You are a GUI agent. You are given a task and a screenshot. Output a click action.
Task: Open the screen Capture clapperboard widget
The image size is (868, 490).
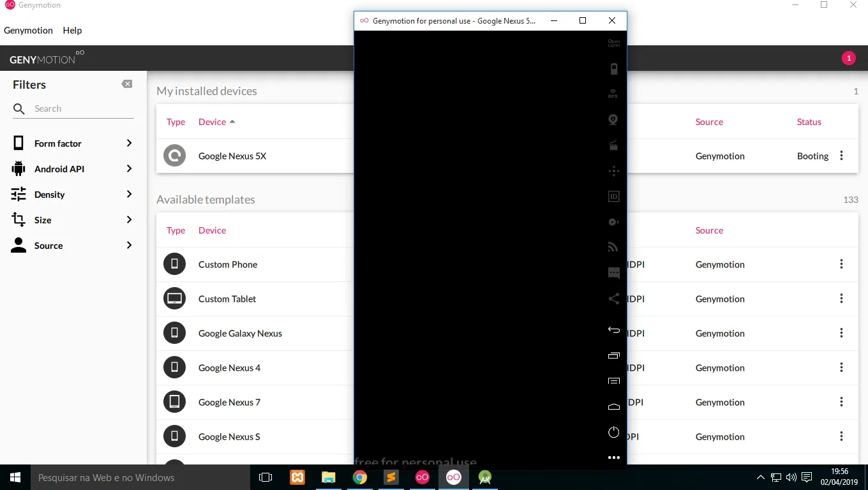click(613, 145)
